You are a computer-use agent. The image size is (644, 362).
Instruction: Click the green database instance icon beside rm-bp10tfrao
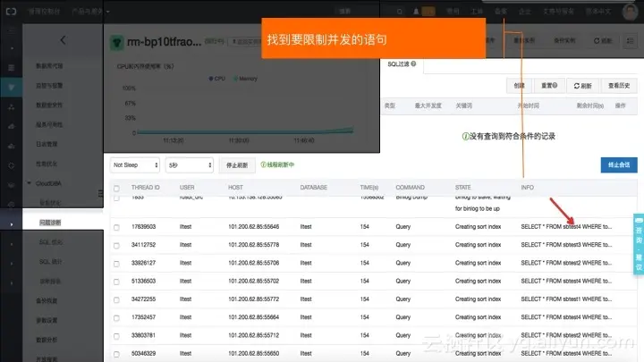pyautogui.click(x=116, y=42)
